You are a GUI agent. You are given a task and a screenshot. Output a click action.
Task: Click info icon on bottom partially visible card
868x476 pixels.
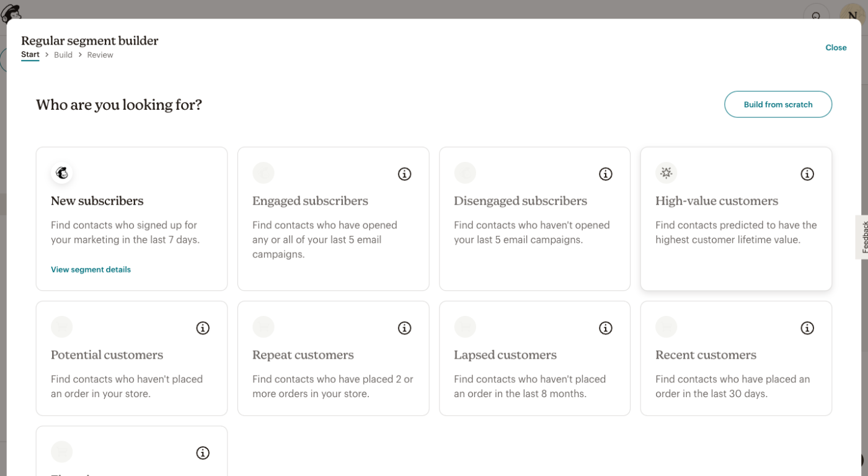(x=203, y=453)
